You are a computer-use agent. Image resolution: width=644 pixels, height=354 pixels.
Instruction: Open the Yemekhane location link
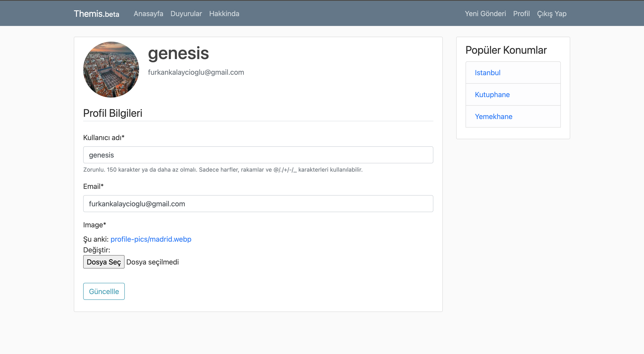coord(494,116)
